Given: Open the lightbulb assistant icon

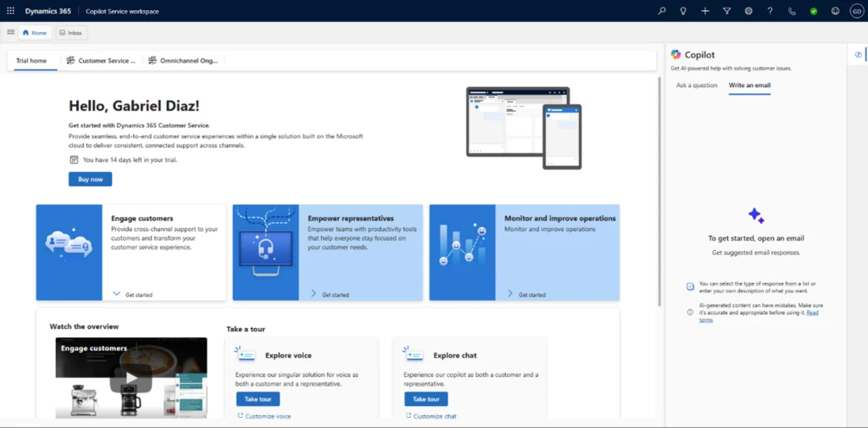Looking at the screenshot, I should click(683, 11).
